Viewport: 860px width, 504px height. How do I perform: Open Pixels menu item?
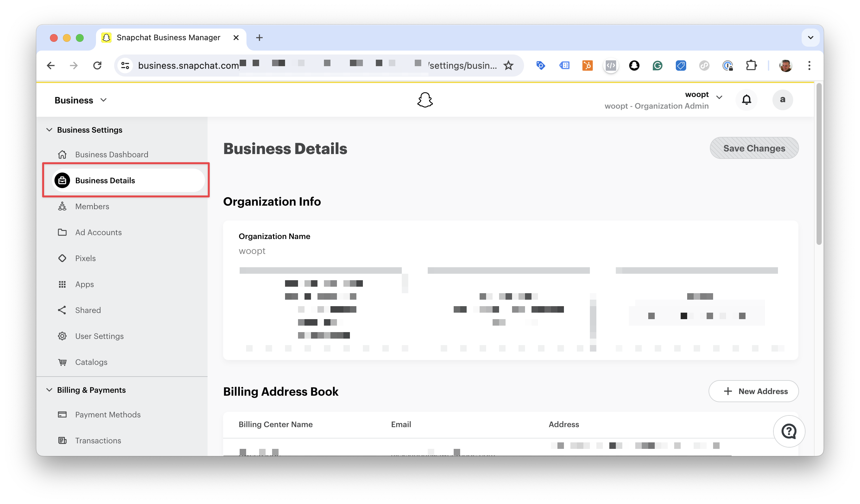coord(85,258)
